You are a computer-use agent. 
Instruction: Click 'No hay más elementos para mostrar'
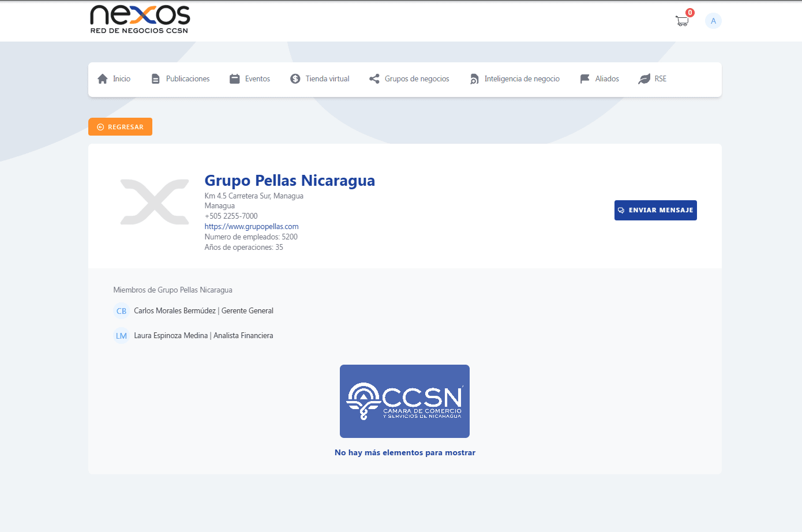click(x=405, y=453)
